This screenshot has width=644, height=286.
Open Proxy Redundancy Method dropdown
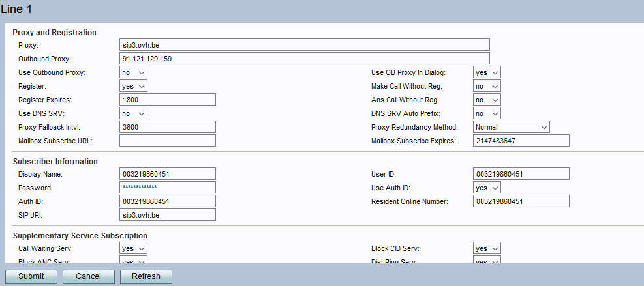(512, 127)
